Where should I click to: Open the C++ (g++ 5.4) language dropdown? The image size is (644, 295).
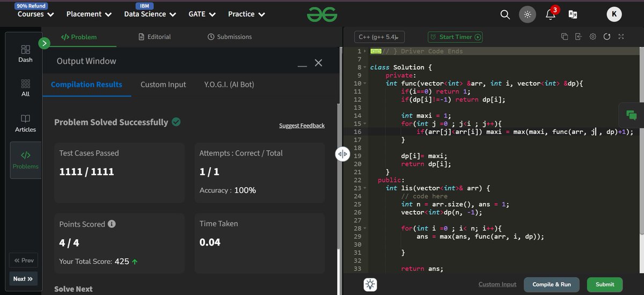point(379,37)
